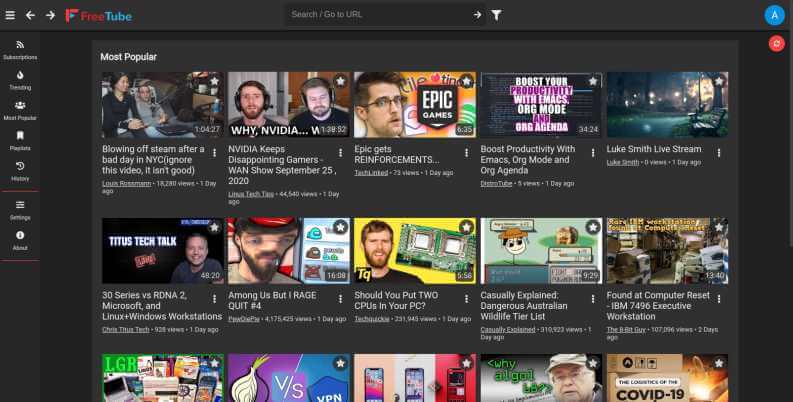
Task: Open the hamburger menu to collapse the sidebar
Action: pyautogui.click(x=10, y=15)
